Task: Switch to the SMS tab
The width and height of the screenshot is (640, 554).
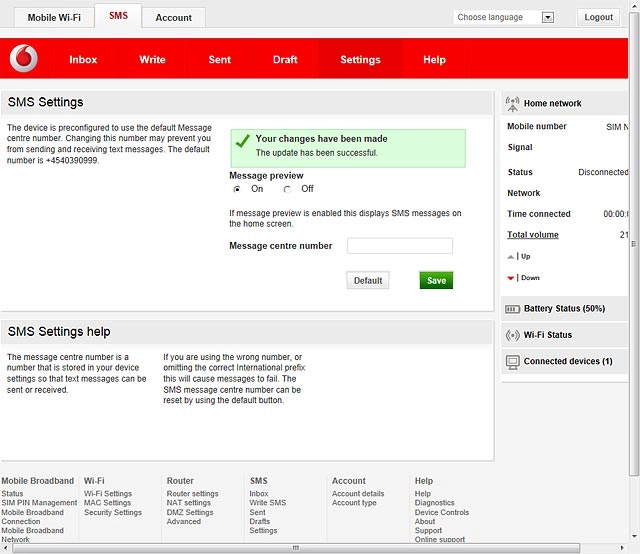Action: (x=118, y=16)
